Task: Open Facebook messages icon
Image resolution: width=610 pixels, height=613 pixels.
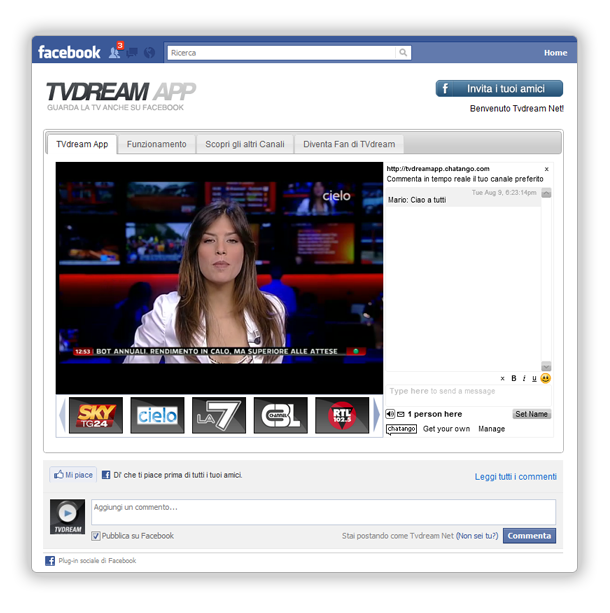Action: (x=132, y=52)
